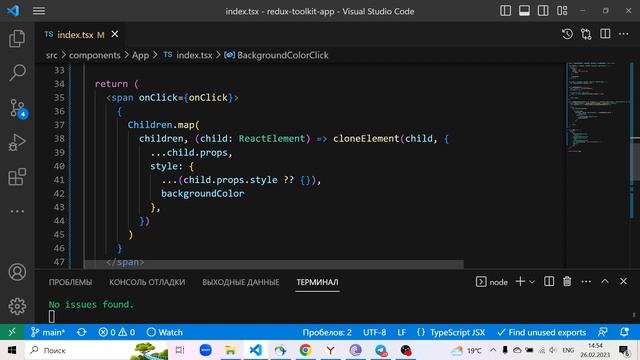Open File Explorer from the taskbar
The height and width of the screenshot is (360, 640).
[x=231, y=350]
